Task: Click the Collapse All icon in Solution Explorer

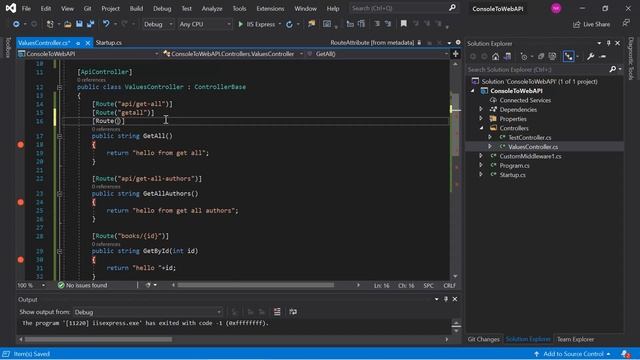Action: pos(540,56)
